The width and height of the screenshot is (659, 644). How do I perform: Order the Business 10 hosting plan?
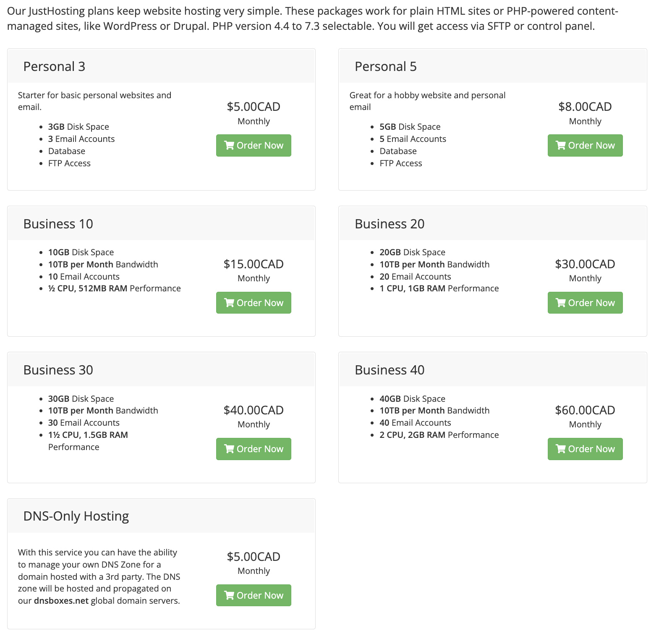254,302
